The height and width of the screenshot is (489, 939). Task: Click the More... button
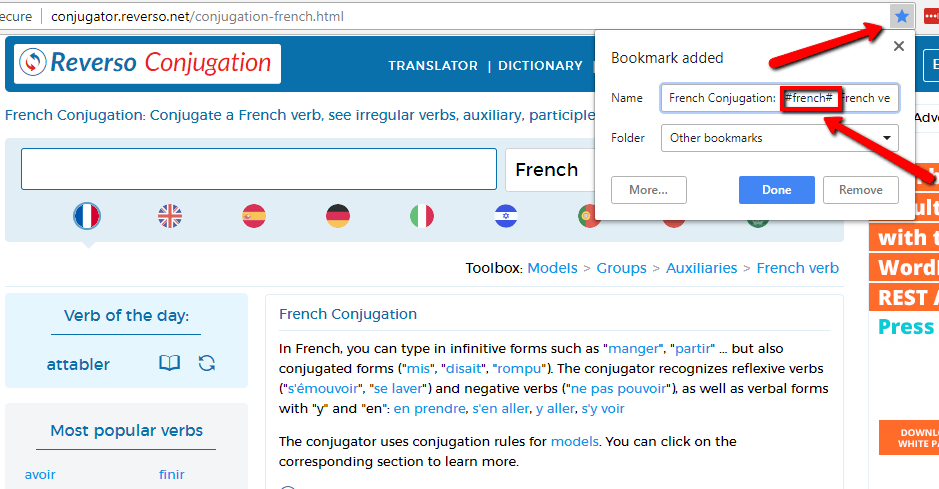tap(656, 190)
